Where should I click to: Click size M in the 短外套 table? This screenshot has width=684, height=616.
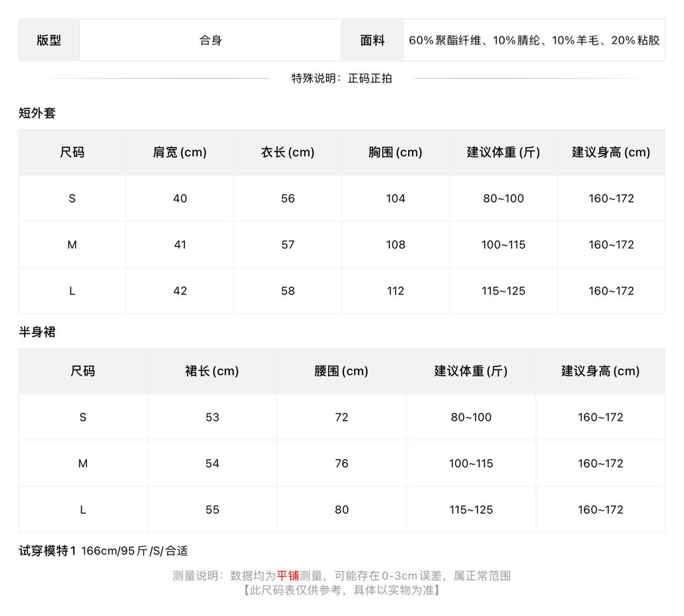point(72,245)
